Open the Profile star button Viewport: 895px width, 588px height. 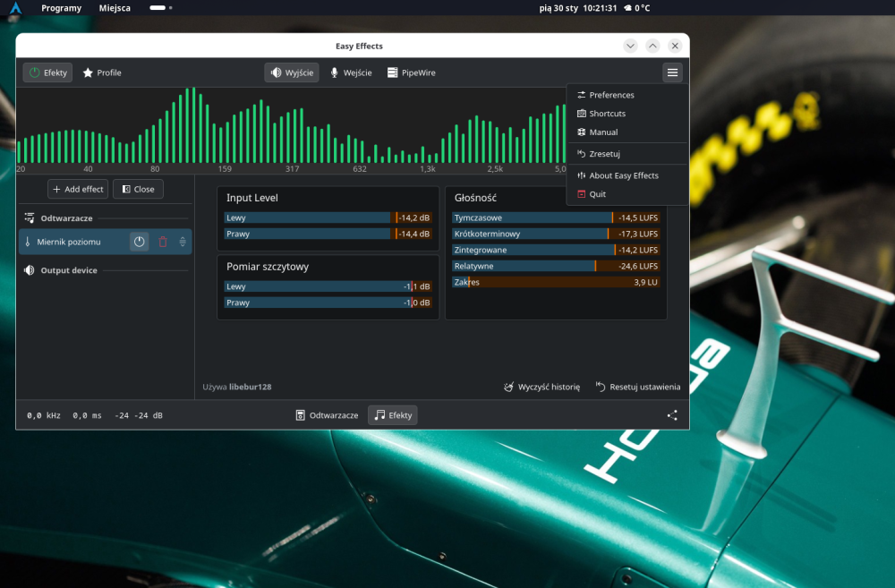[x=102, y=72]
